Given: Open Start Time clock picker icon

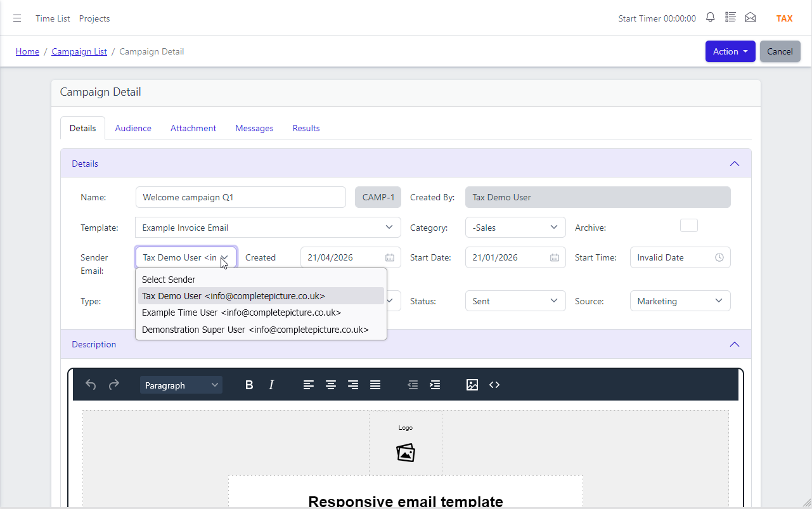Looking at the screenshot, I should click(719, 257).
